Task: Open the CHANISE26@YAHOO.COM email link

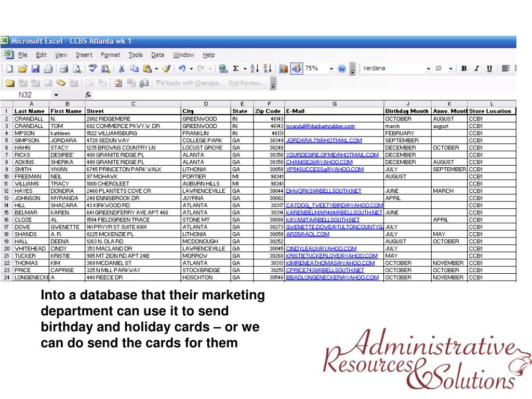Action: (319, 162)
